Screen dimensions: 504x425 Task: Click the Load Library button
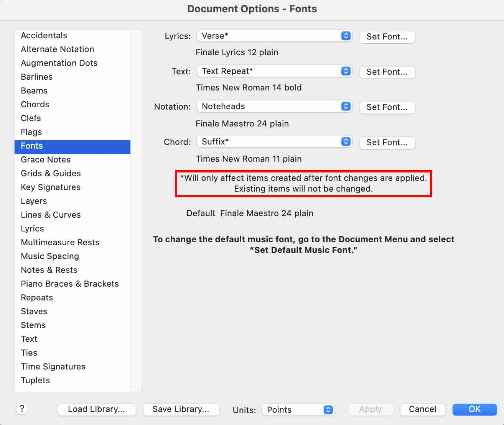(x=97, y=409)
